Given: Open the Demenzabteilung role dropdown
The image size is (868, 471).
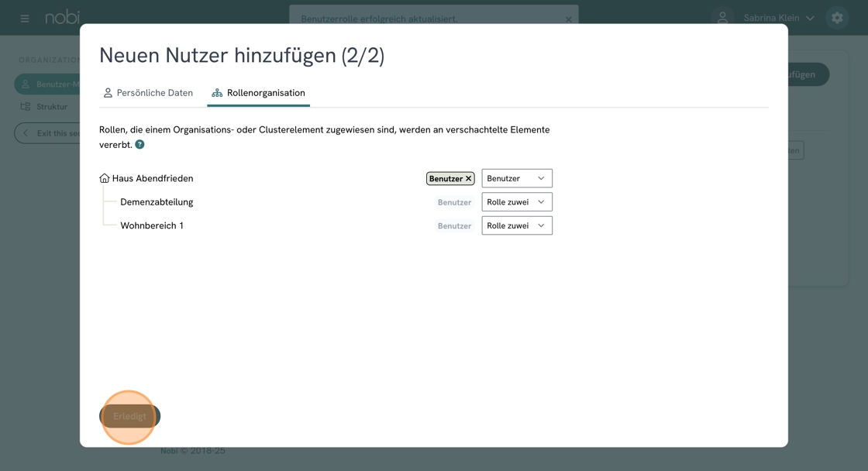Looking at the screenshot, I should click(x=516, y=202).
